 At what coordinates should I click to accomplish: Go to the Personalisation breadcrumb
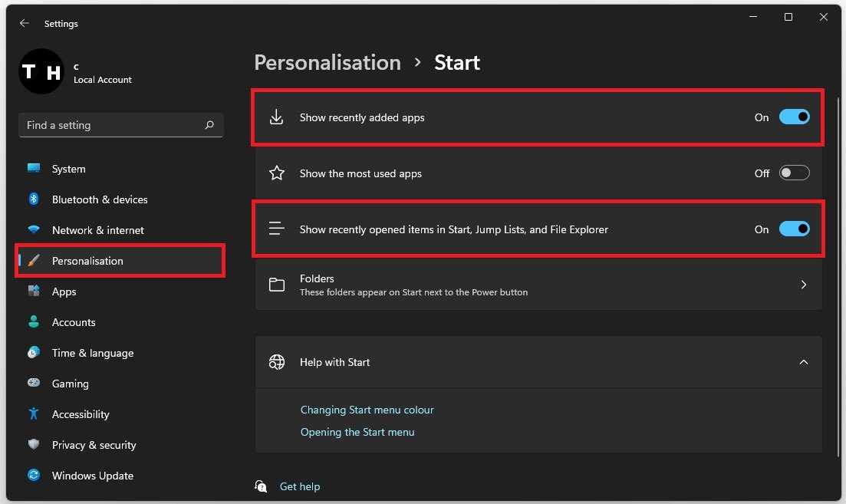click(x=328, y=63)
